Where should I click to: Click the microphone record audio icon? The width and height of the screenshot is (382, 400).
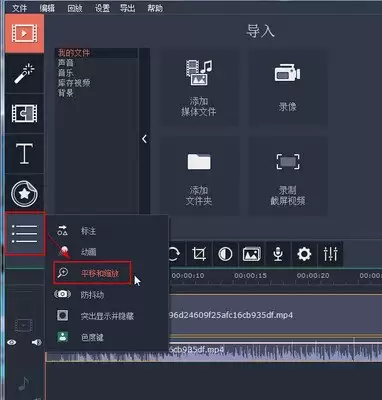coord(278,254)
